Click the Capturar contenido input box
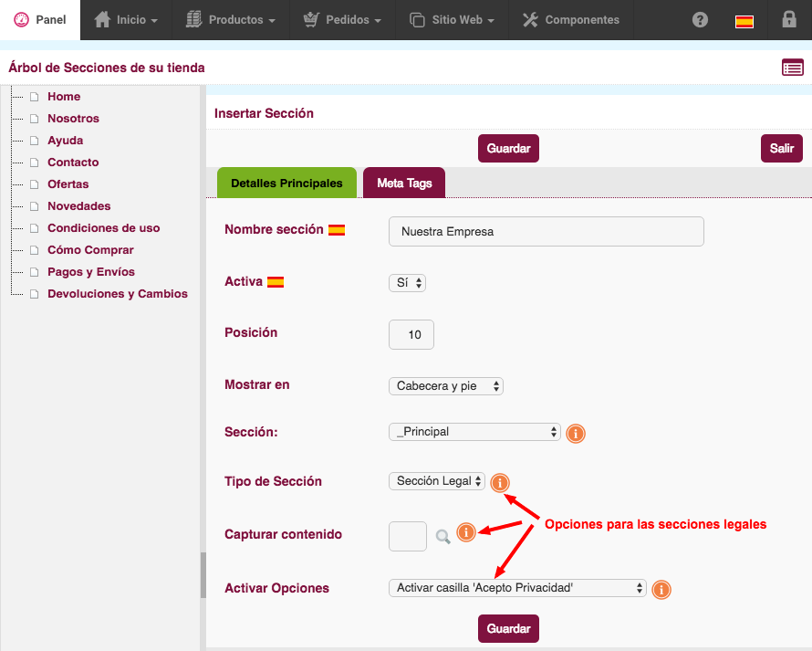Viewport: 812px width, 651px height. click(x=408, y=537)
